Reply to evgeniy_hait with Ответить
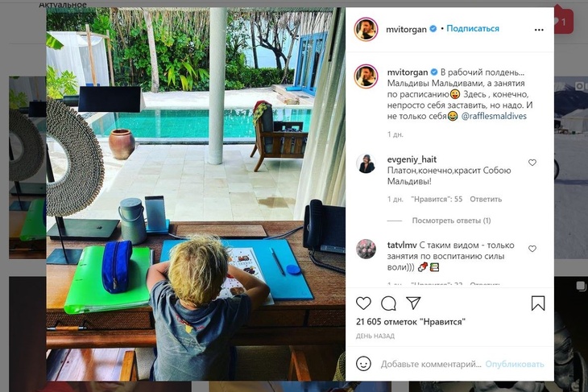This screenshot has height=392, width=588. coord(486,199)
